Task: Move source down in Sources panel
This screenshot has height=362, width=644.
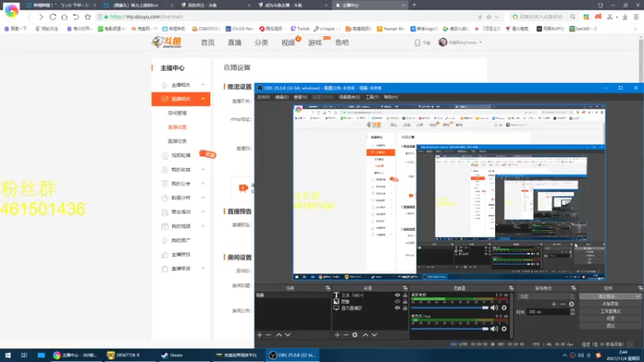Action: click(374, 335)
